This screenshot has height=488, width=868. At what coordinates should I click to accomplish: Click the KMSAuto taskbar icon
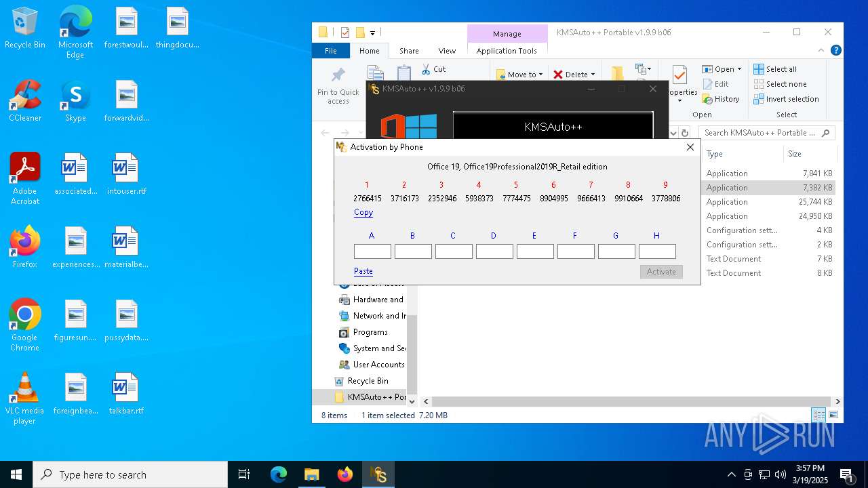(378, 474)
